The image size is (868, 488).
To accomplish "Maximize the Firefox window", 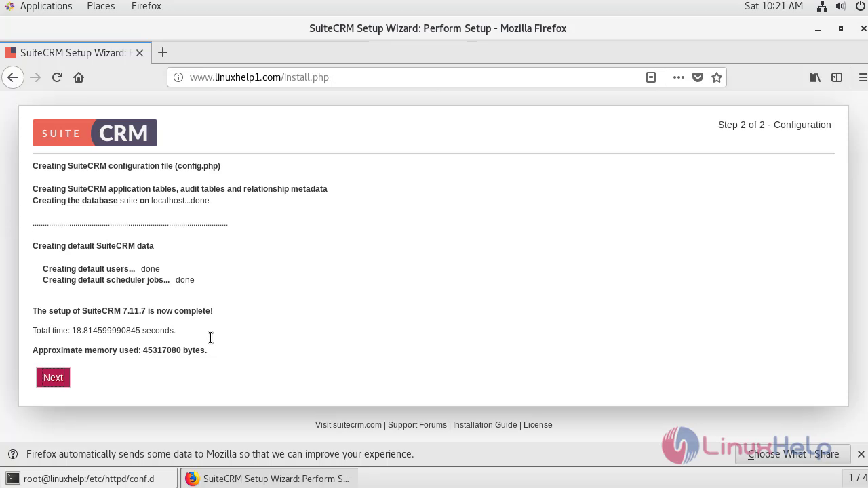I will point(841,28).
